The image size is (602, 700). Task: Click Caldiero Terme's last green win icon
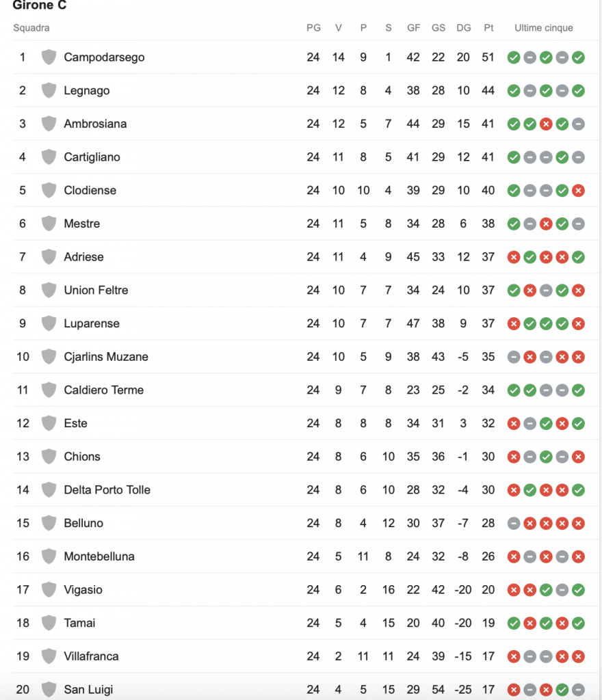[x=578, y=390]
